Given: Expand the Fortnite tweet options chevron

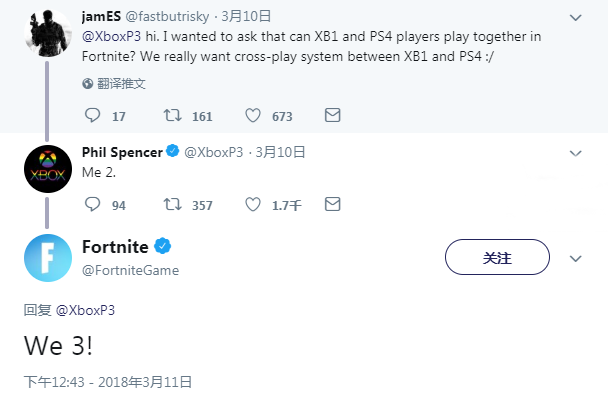Looking at the screenshot, I should coord(575,259).
